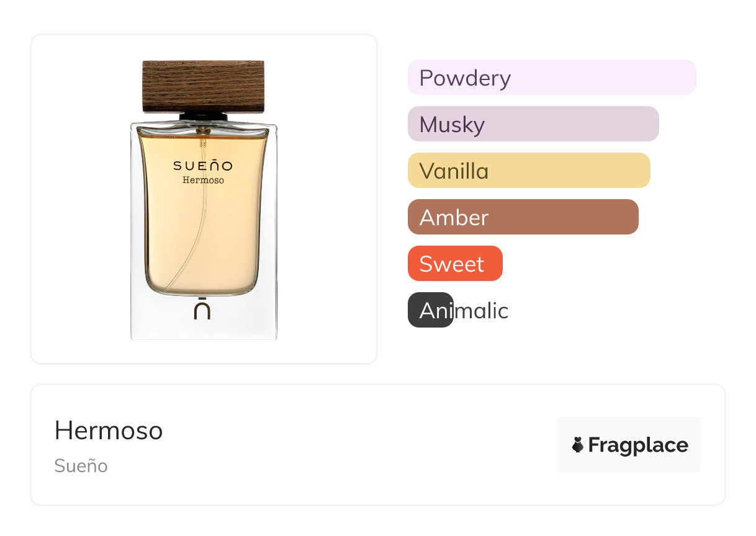This screenshot has height=536, width=756.
Task: Click the SUEÑO text on bottle
Action: point(203,166)
